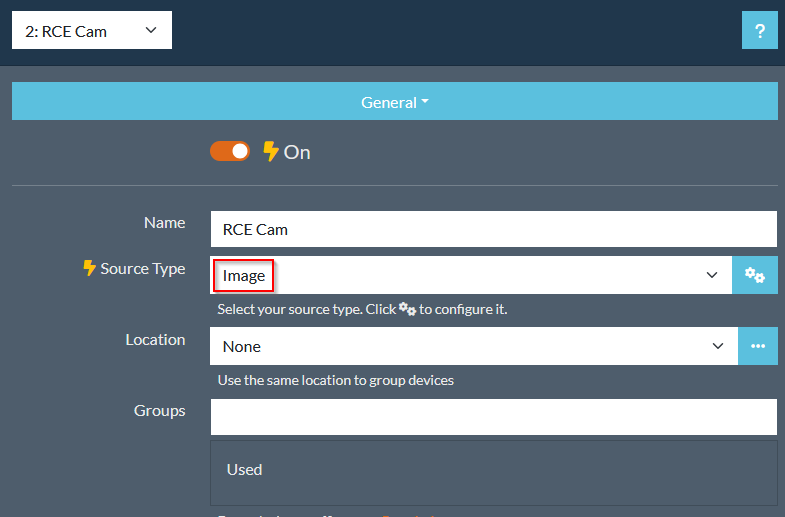Expand the General section menu
Viewport: 785px width, 517px height.
[x=394, y=102]
